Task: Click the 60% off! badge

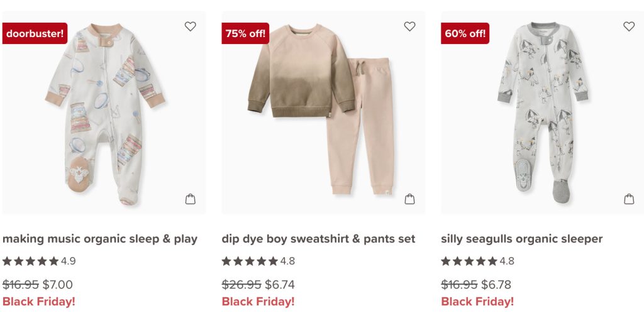Action: tap(465, 33)
